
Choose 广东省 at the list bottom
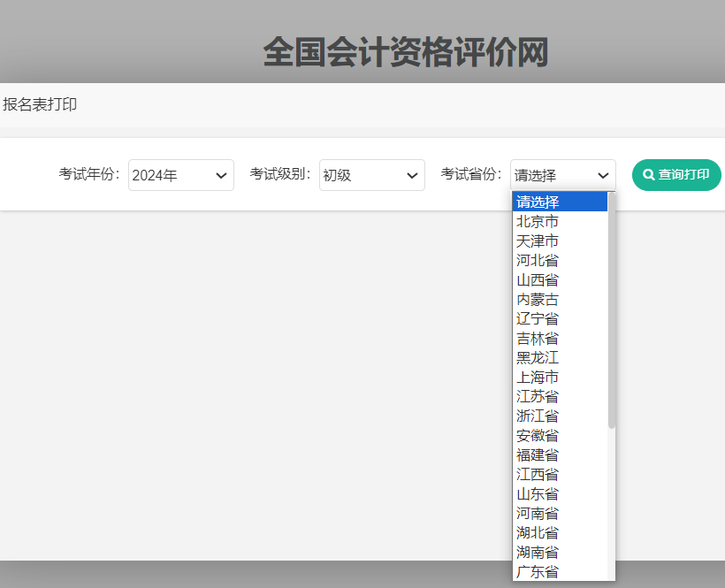point(560,571)
